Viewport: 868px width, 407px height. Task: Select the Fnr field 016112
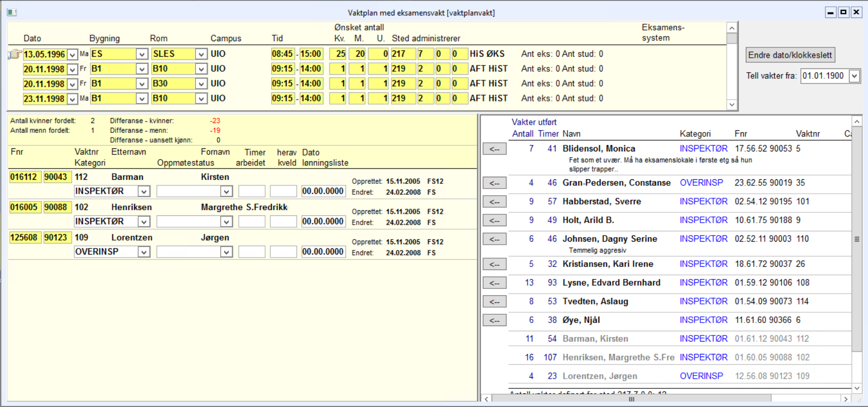point(24,177)
